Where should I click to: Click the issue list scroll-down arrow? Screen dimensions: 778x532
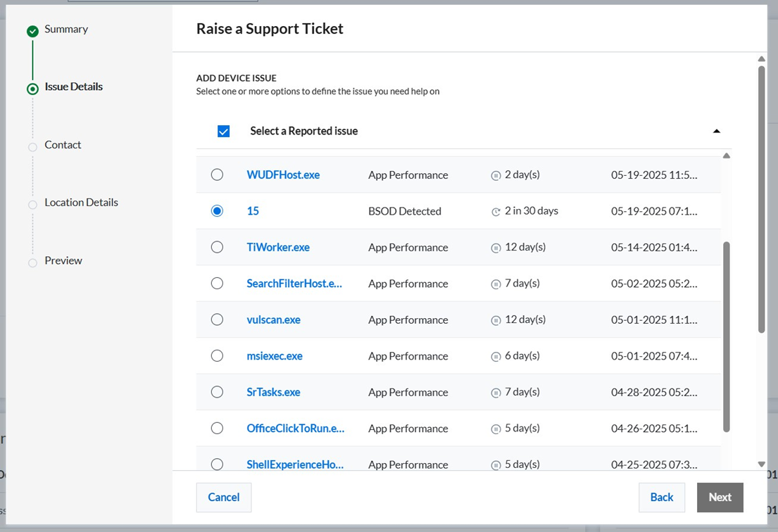761,464
